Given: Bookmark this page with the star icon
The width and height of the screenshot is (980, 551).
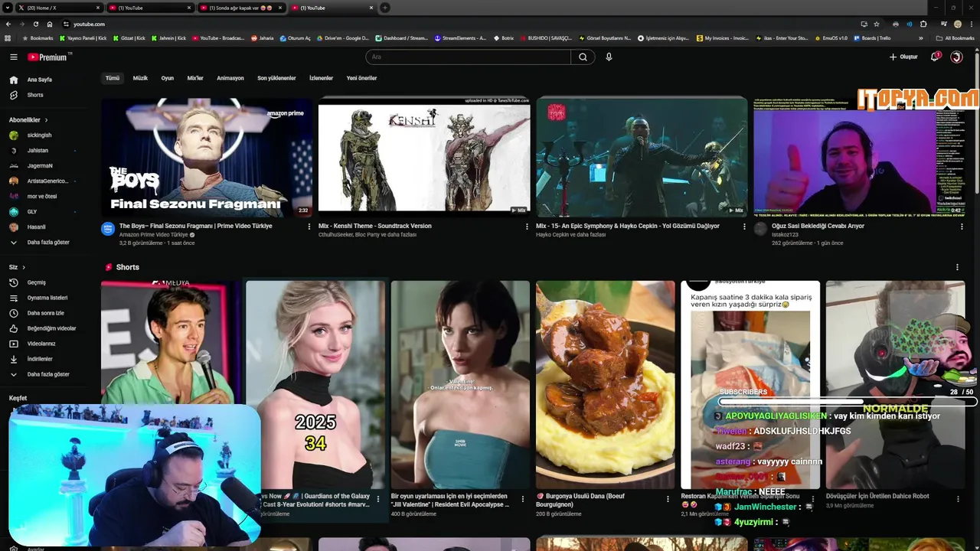Looking at the screenshot, I should pyautogui.click(x=876, y=24).
